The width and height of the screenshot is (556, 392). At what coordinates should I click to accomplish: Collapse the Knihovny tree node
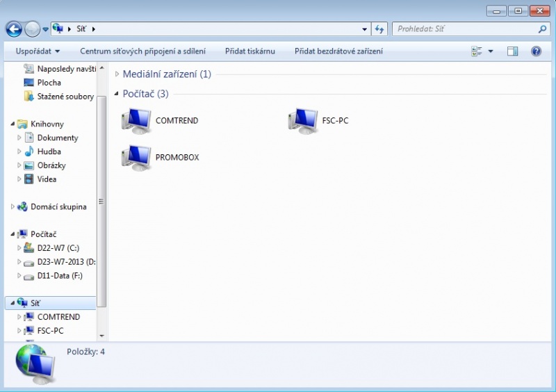pos(13,124)
